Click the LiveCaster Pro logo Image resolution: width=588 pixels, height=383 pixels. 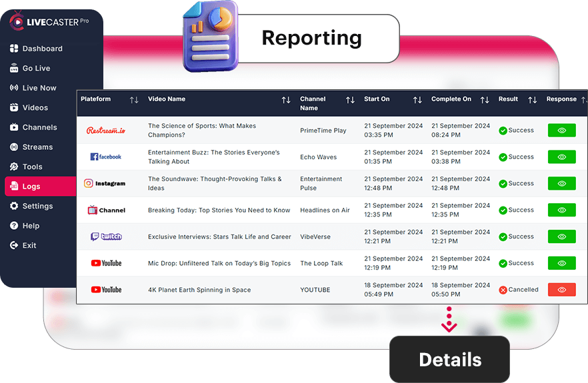click(x=49, y=22)
